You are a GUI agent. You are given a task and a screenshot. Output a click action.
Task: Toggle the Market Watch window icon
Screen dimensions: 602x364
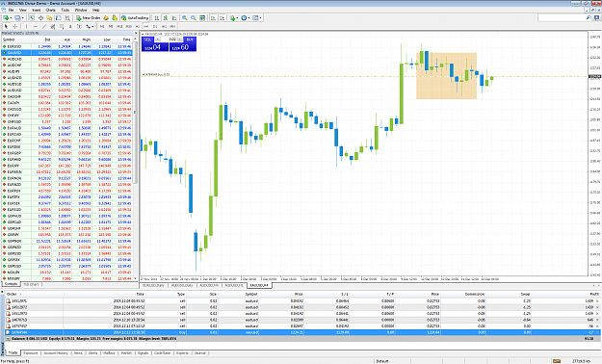[32, 17]
